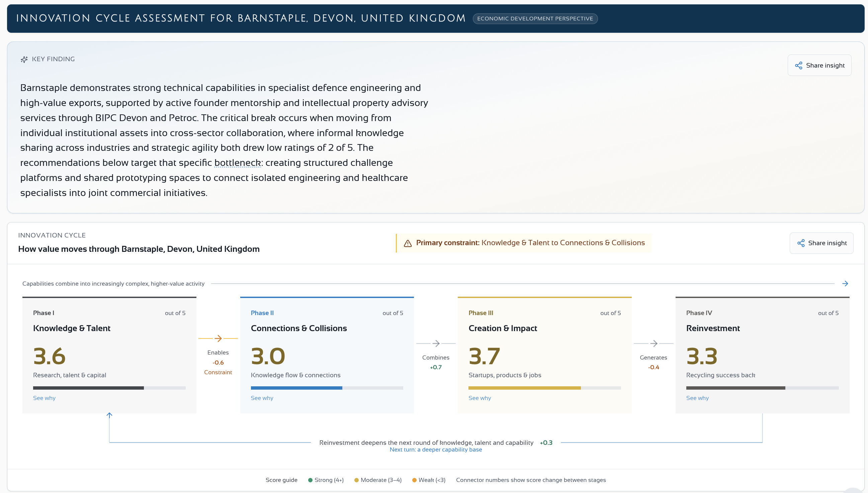The image size is (868, 493).
Task: Click Next turn: a deeper capability base
Action: [436, 450]
